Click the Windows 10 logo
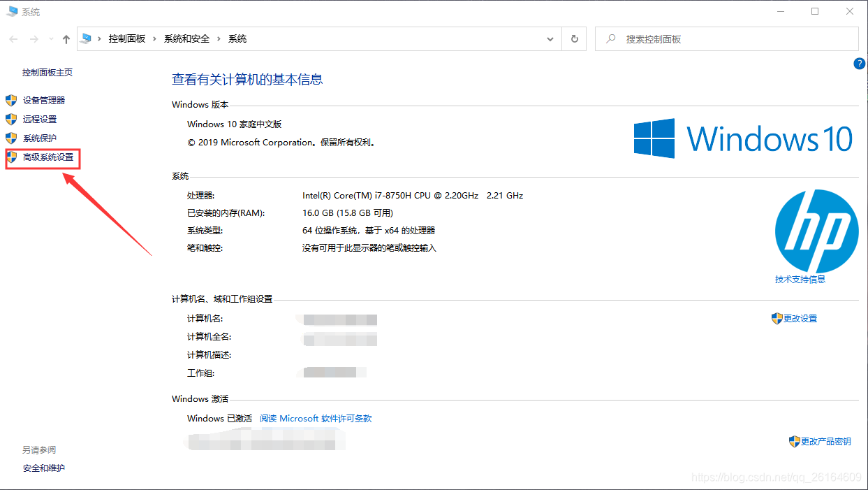The image size is (868, 490). click(x=744, y=138)
